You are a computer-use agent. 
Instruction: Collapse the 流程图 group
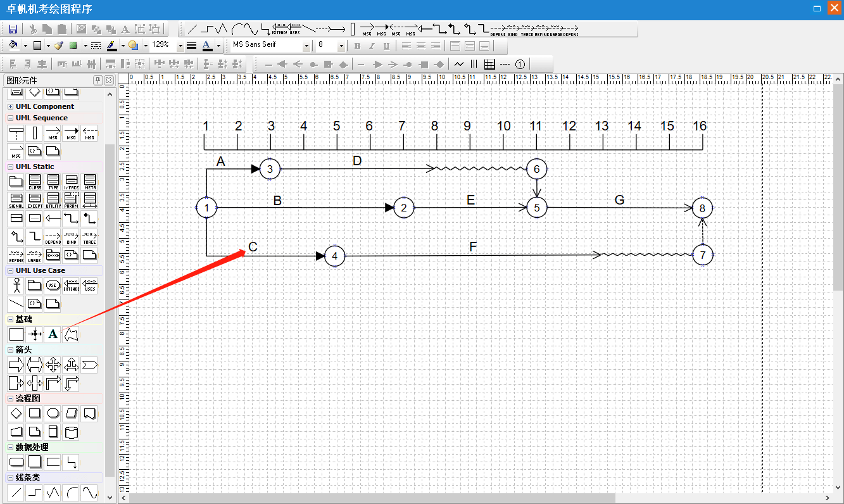11,399
